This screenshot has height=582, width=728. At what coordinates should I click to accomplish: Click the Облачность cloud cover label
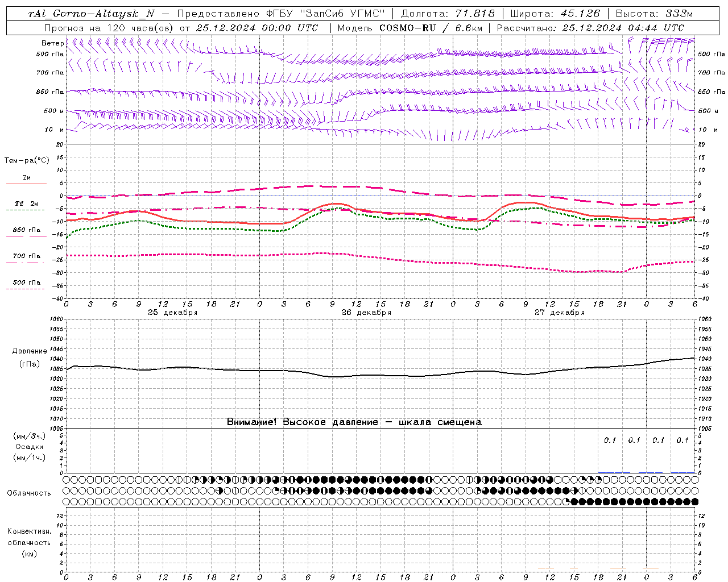click(x=29, y=493)
